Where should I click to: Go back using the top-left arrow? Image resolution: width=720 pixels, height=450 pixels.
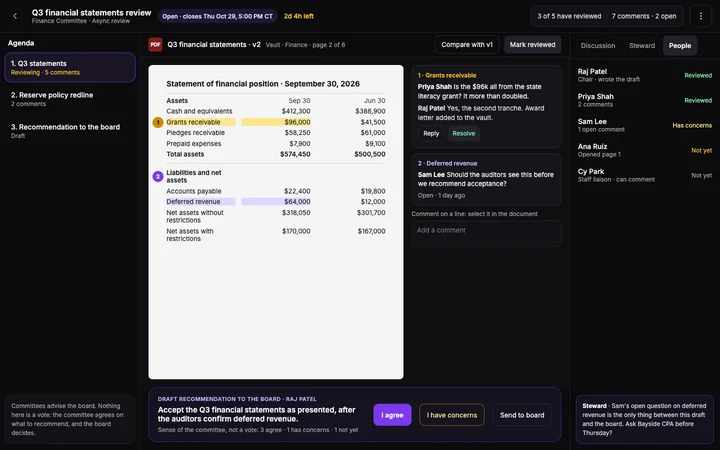point(15,16)
